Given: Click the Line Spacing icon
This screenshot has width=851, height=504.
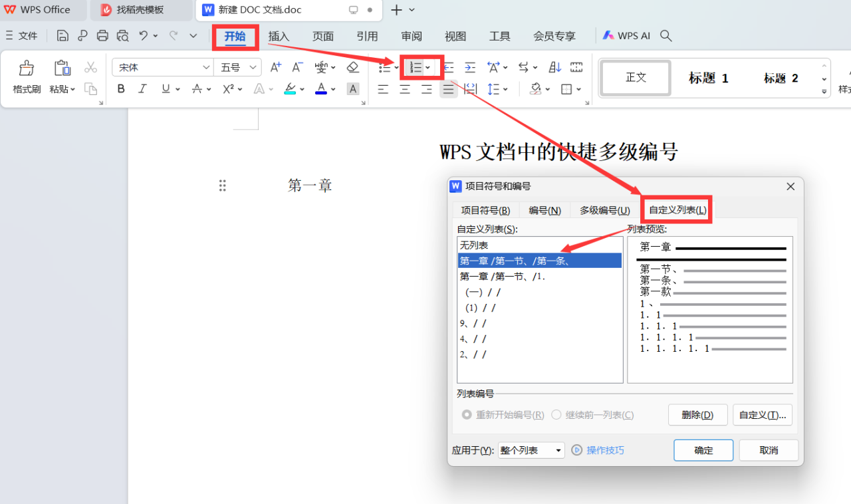Looking at the screenshot, I should tap(493, 89).
